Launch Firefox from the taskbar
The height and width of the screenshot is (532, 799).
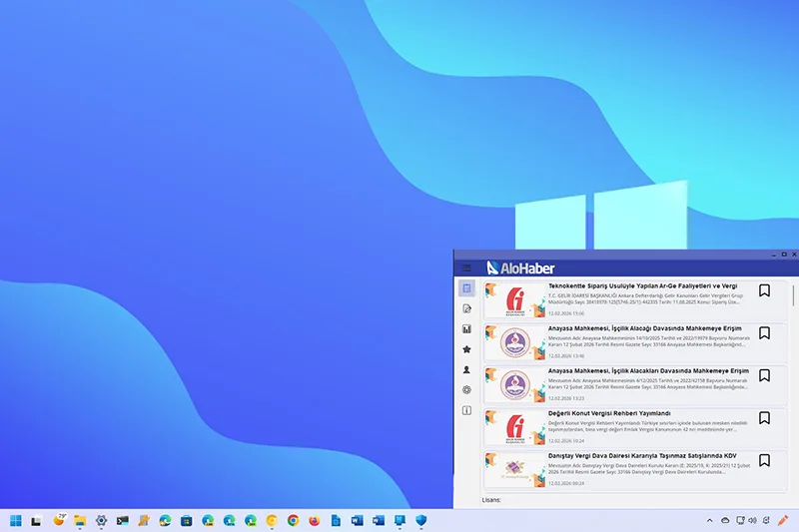(315, 521)
